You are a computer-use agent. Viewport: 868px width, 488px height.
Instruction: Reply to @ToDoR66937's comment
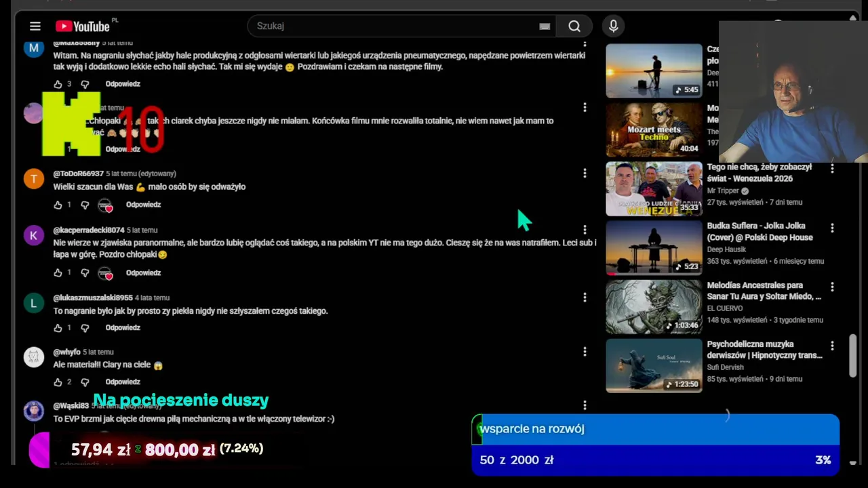click(143, 205)
